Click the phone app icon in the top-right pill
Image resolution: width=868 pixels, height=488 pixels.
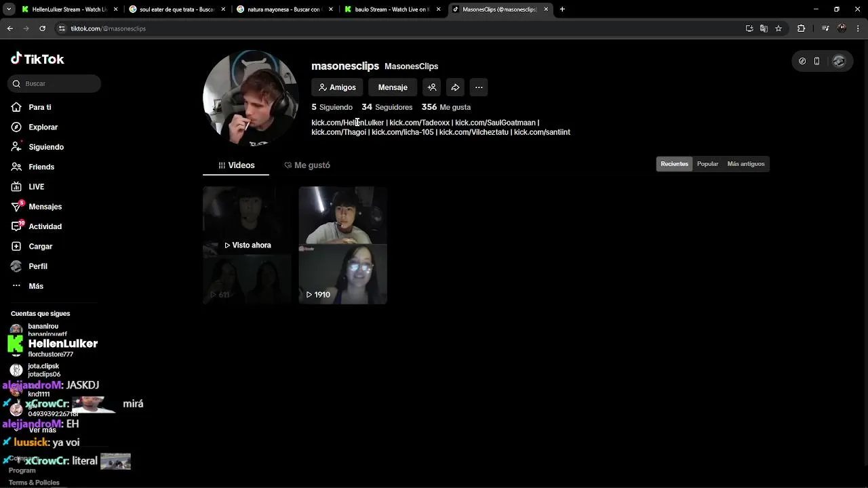816,61
